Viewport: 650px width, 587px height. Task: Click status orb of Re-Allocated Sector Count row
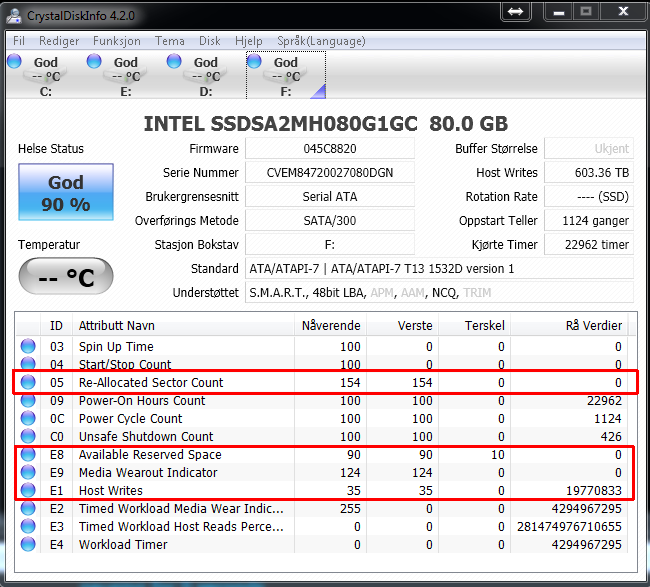[x=28, y=382]
